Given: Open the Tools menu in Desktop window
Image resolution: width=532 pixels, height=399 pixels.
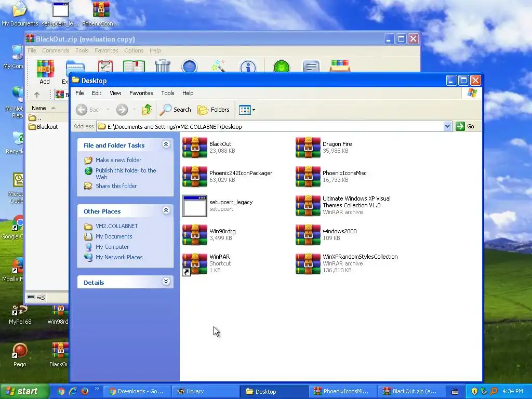Looking at the screenshot, I should pos(168,93).
